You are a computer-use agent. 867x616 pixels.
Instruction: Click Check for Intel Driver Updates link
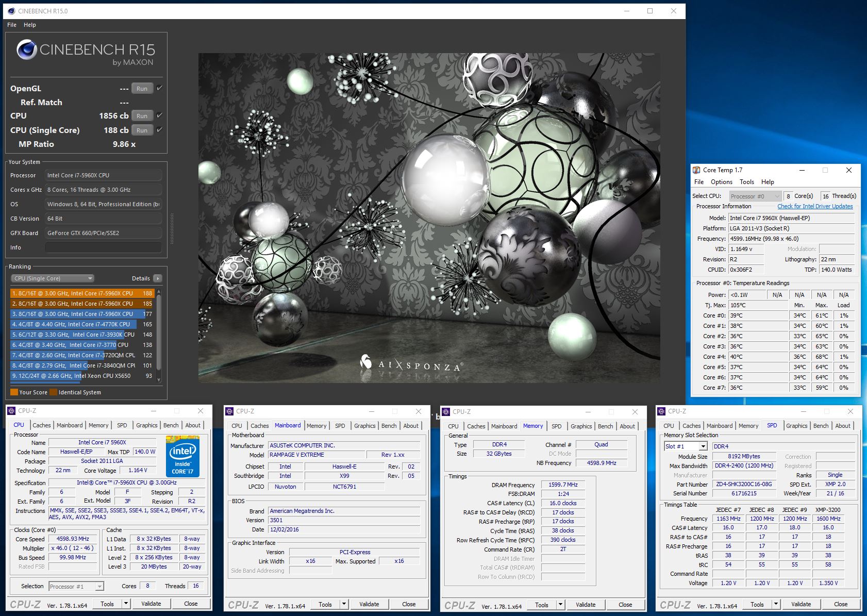[815, 206]
